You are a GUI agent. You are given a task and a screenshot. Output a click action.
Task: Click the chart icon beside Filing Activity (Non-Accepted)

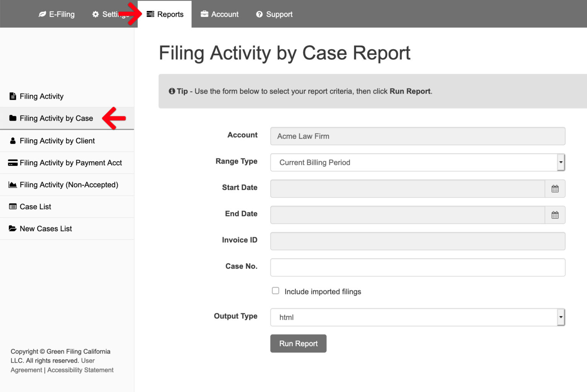coord(13,185)
